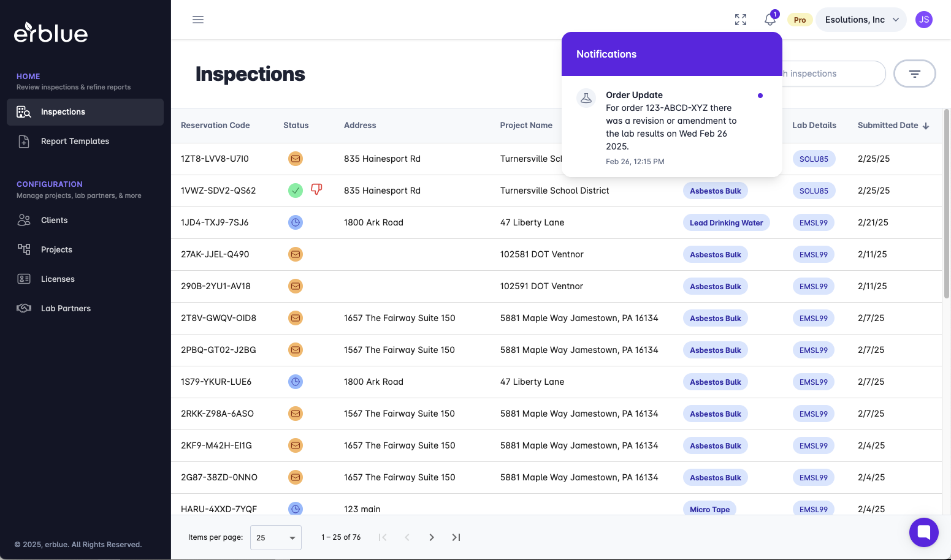Click submitted date 2/21/25
The height and width of the screenshot is (560, 951).
pos(873,222)
